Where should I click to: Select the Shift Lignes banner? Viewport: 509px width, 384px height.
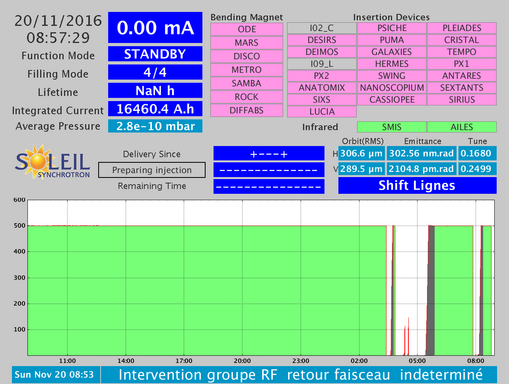[x=417, y=185]
